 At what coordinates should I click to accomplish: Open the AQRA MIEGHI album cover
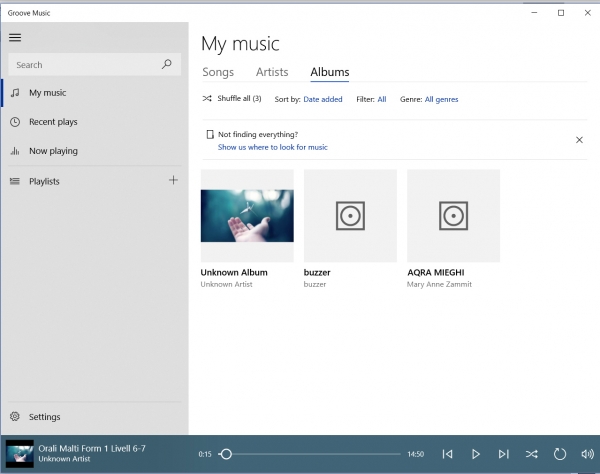pyautogui.click(x=453, y=216)
